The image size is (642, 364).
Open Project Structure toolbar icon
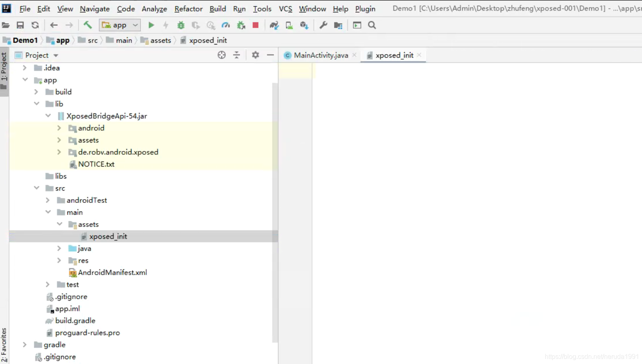tap(338, 25)
